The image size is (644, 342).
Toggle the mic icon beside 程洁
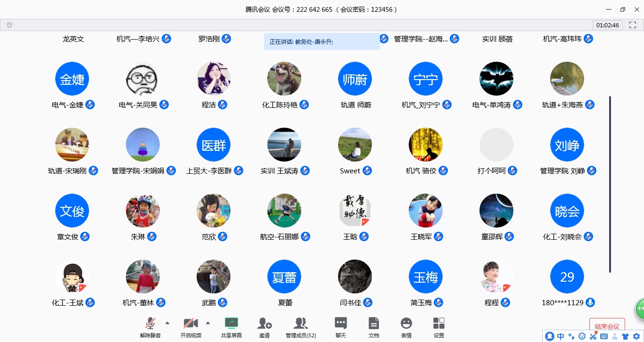(223, 105)
